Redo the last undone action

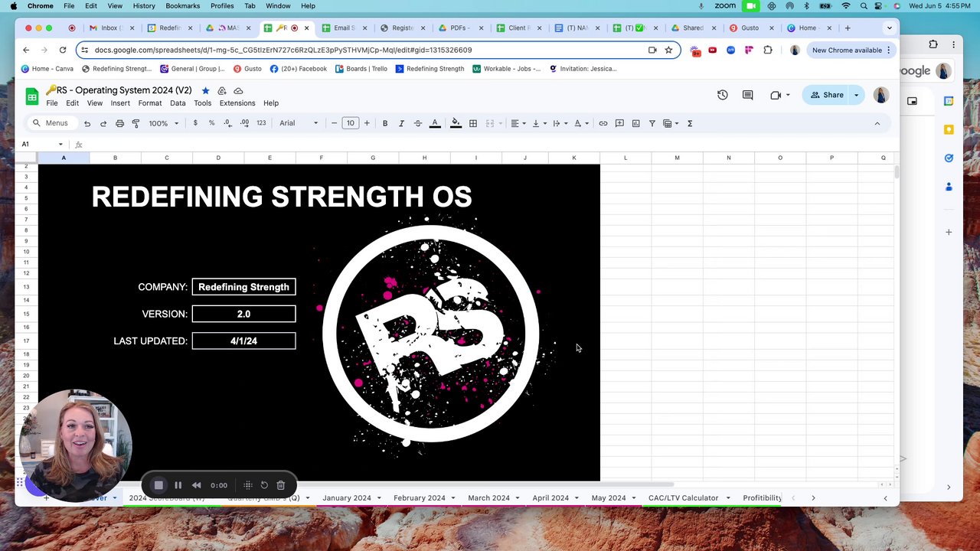tap(103, 123)
